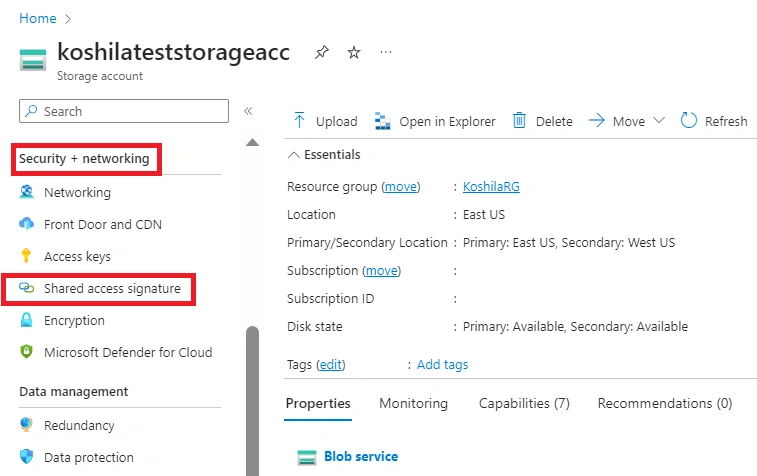Click the sidebar Search input field
The height and width of the screenshot is (476, 757).
click(x=124, y=111)
